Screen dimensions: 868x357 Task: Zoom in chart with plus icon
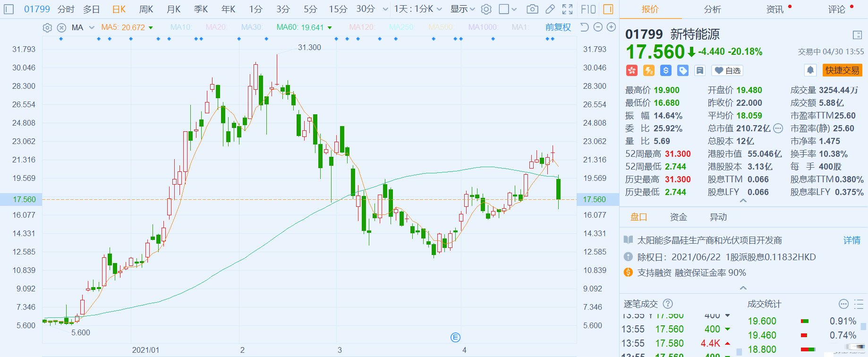pyautogui.click(x=611, y=27)
